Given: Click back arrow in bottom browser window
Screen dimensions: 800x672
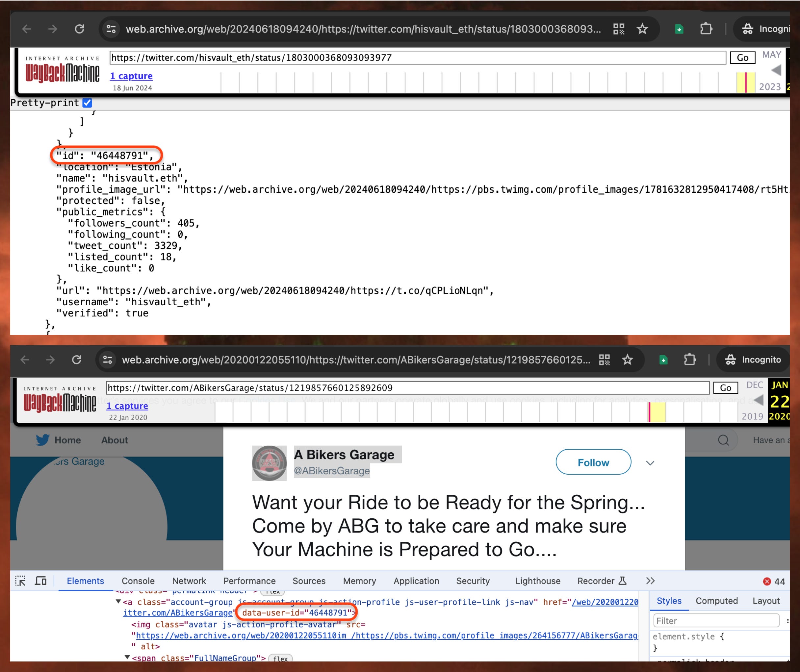Looking at the screenshot, I should click(x=25, y=360).
